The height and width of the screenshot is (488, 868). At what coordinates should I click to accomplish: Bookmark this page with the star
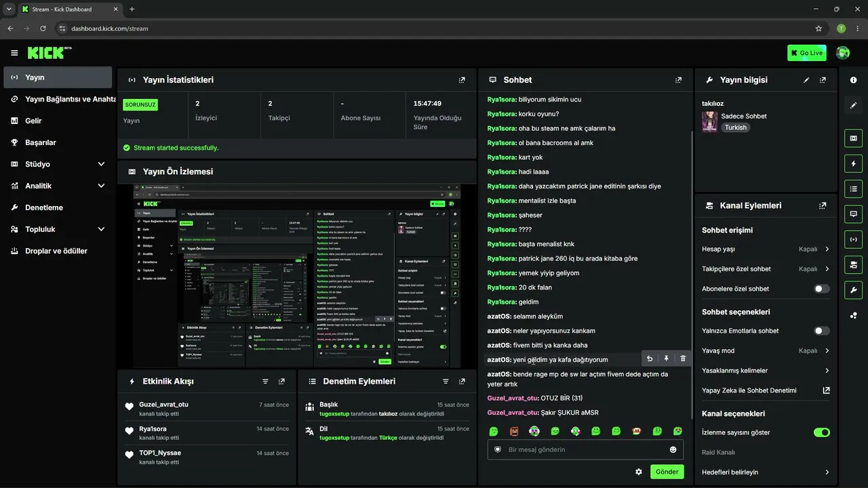click(x=818, y=28)
